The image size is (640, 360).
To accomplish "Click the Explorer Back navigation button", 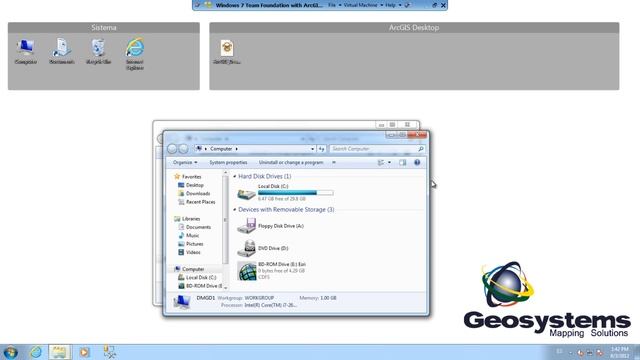I will (172, 149).
